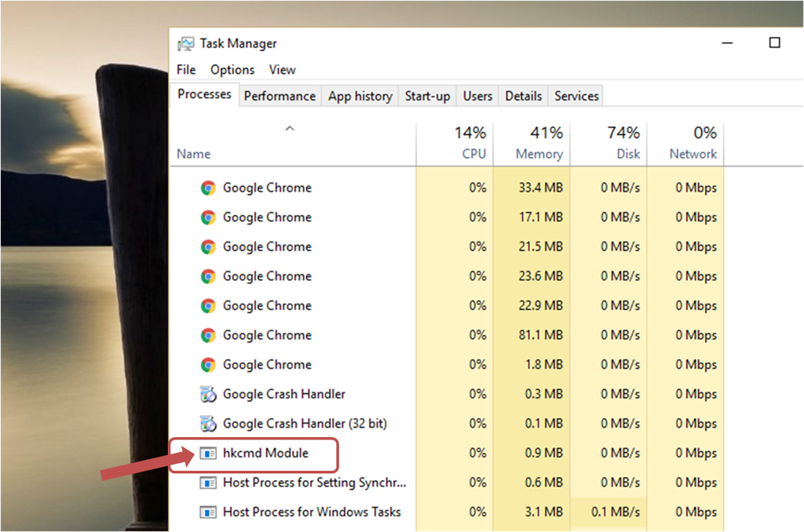Screen dimensions: 804x532
Task: Open the Options menu
Action: pos(232,70)
